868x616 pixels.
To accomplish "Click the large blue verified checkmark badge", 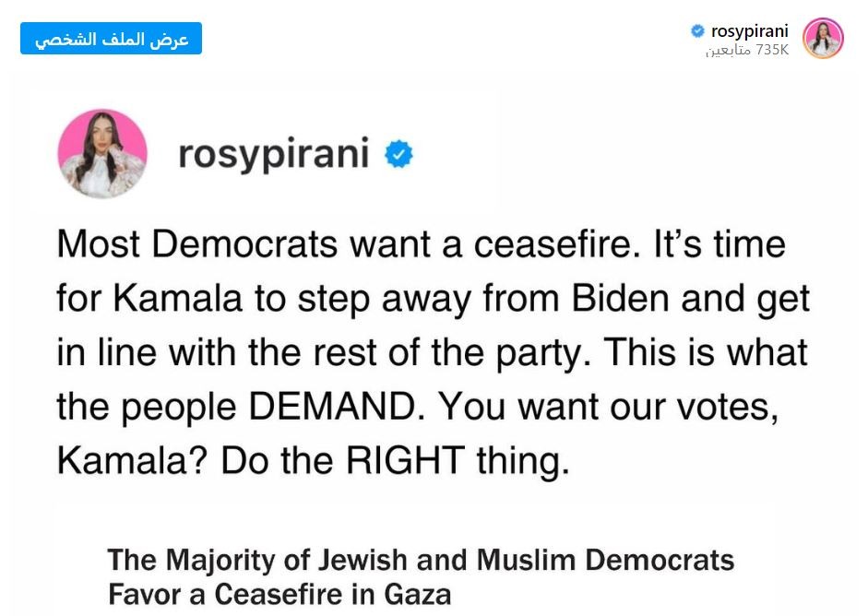I will pos(398,154).
